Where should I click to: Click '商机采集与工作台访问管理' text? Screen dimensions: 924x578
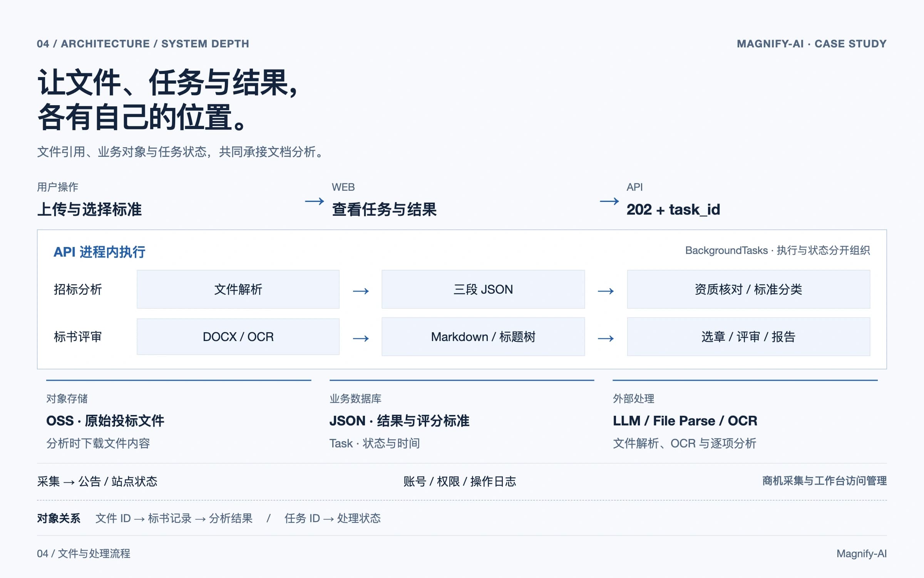[x=824, y=481]
